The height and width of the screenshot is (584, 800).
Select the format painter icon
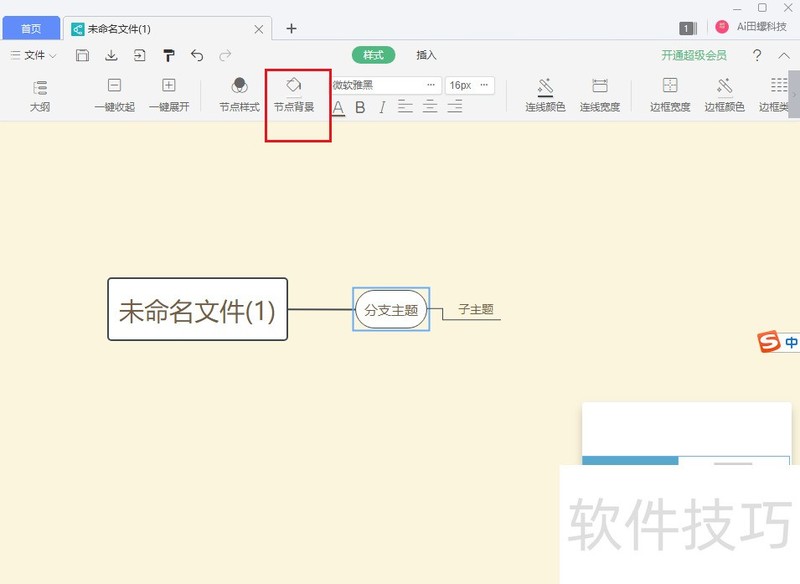click(168, 55)
